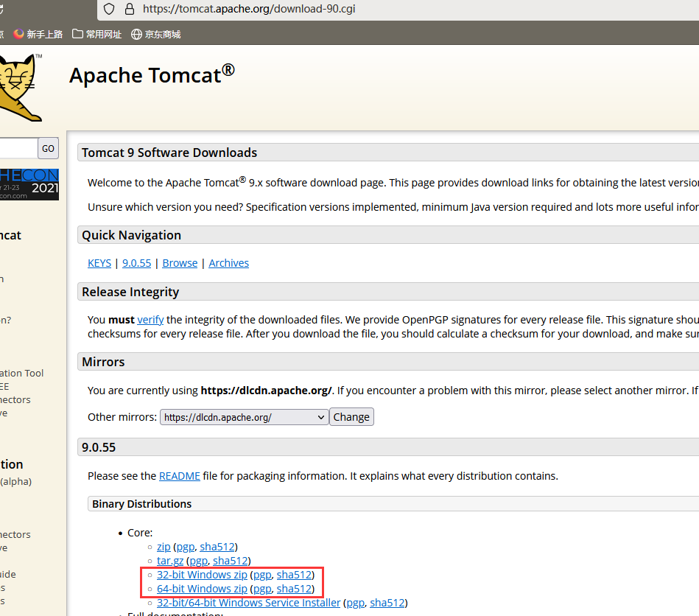Click the Apache Tomcat page title
This screenshot has height=616, width=699.
tap(152, 74)
